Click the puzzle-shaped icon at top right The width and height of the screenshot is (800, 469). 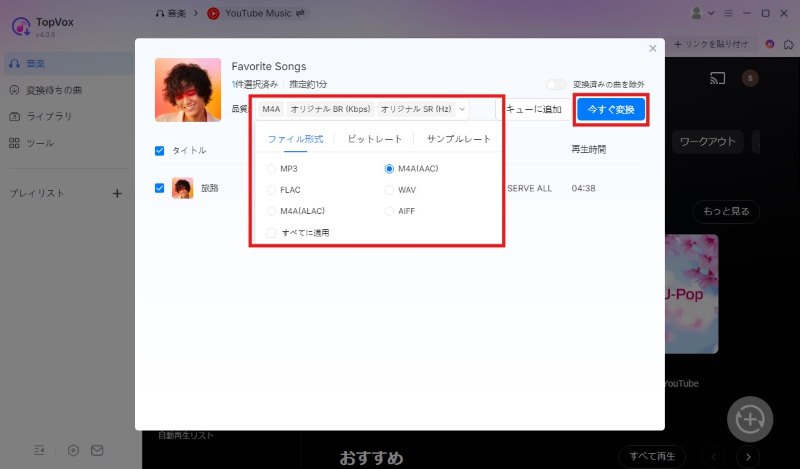click(789, 44)
